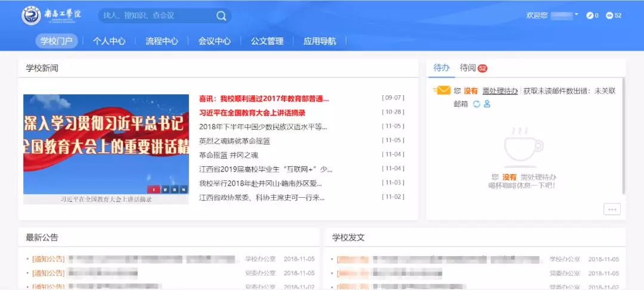Viewport: 644px width, 290px height.
Task: Expand the user dropdown arrow after 欢迎您
Action: [576, 14]
